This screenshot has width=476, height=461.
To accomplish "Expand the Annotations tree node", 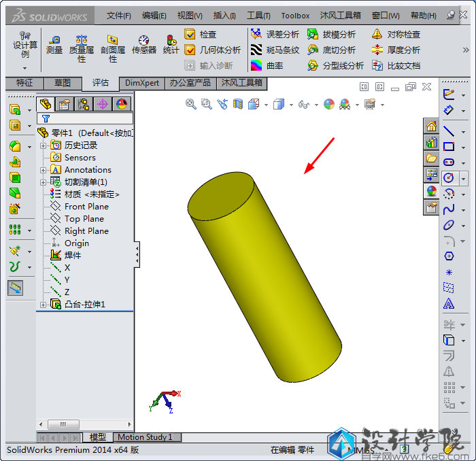I will [x=44, y=170].
